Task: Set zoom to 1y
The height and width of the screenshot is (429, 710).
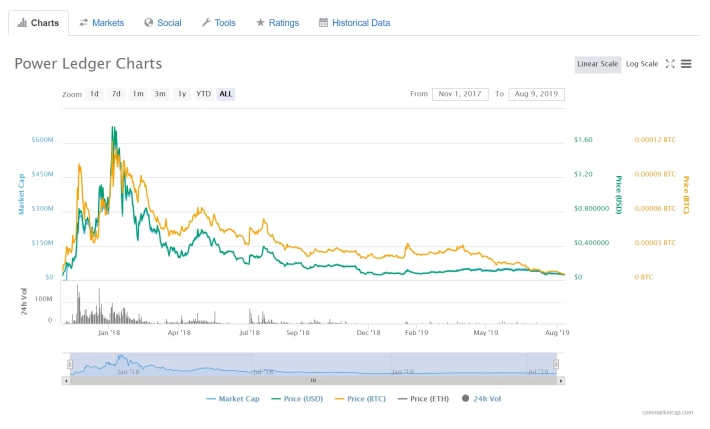Action: coord(182,94)
